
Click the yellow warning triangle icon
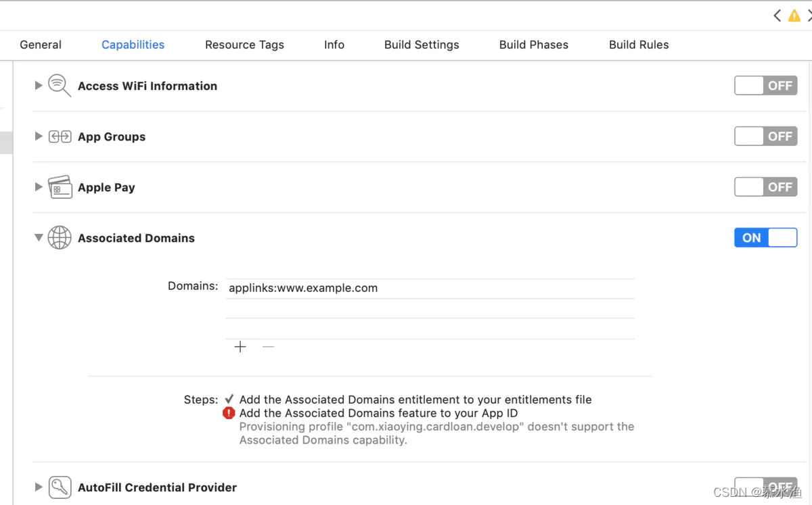click(x=794, y=16)
